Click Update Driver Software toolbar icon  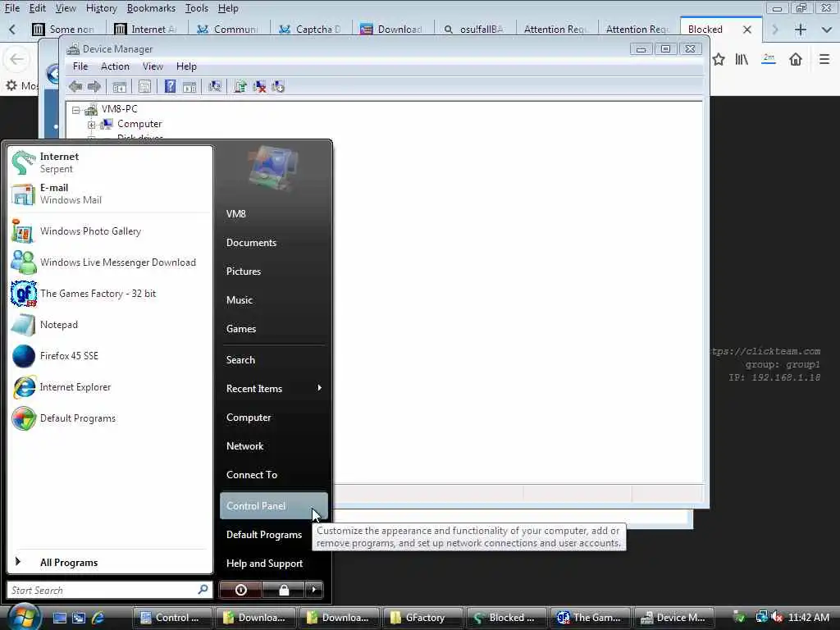[x=240, y=86]
